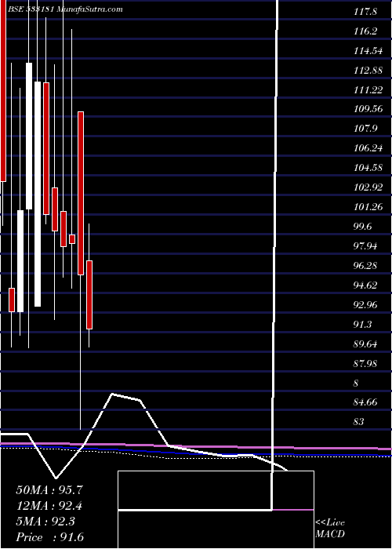The width and height of the screenshot is (392, 549).
Task: Click the 109.56 price axis label
Action: coord(368,109)
